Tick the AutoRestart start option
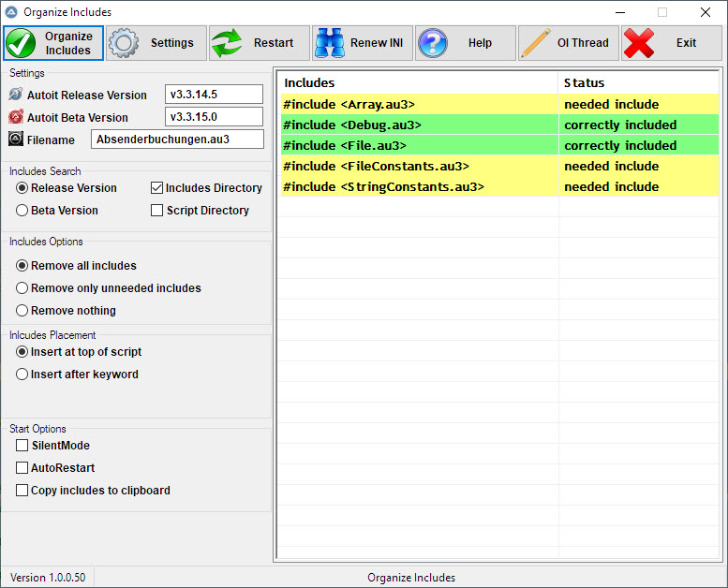Screen dimensions: 728x588 [x=22, y=468]
